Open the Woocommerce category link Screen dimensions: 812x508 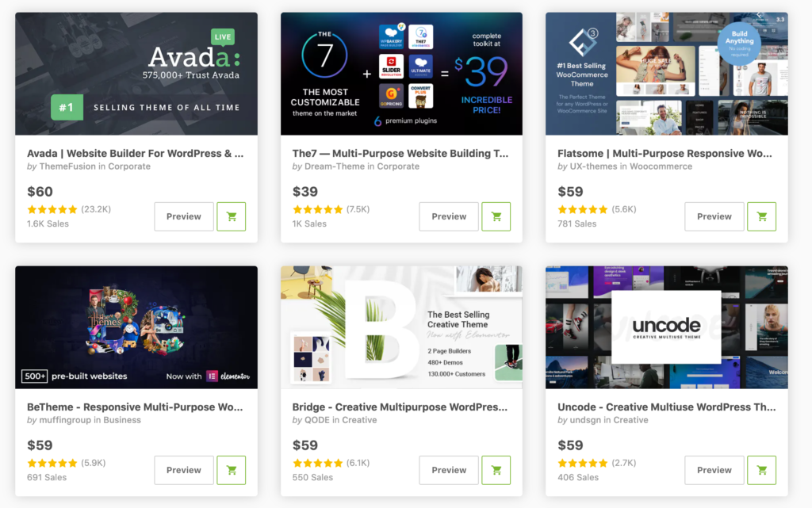point(661,166)
